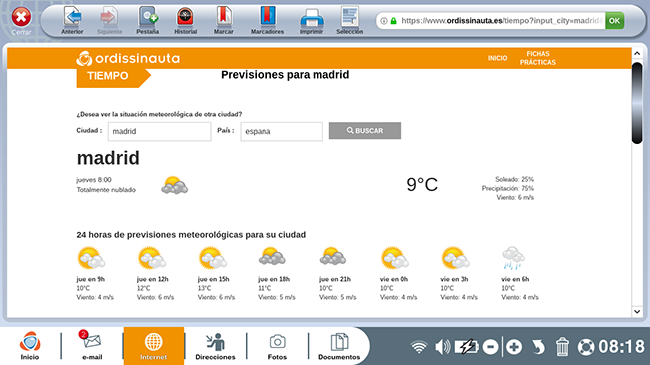This screenshot has height=365, width=650.
Task: Print the page with Imprimir
Action: pyautogui.click(x=311, y=20)
